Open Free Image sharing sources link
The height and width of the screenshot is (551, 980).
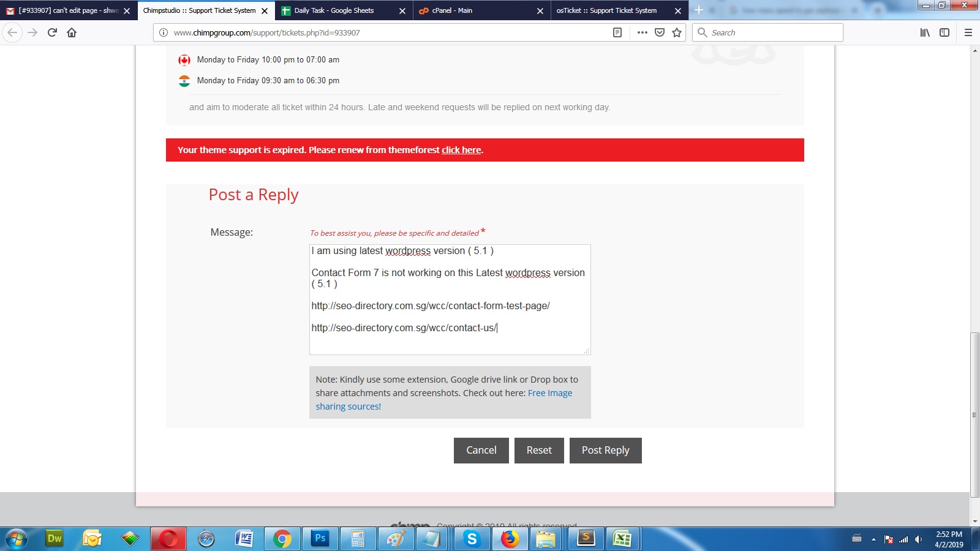coord(443,400)
